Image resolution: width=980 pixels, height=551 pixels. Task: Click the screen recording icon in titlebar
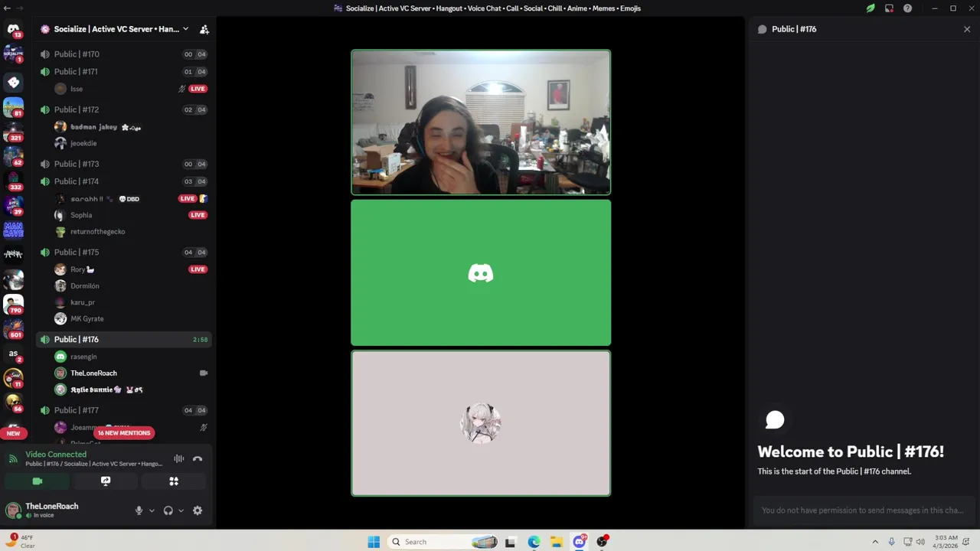click(889, 8)
